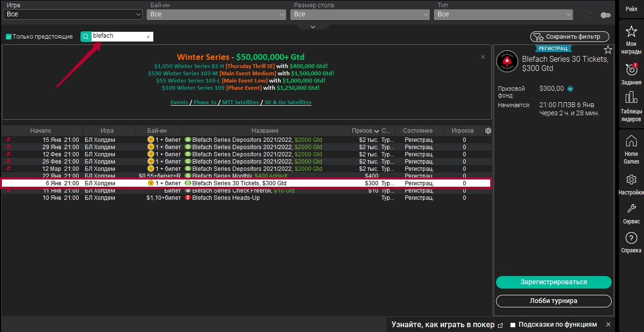The height and width of the screenshot is (332, 644).
Task: Open the Events link in banner
Action: pyautogui.click(x=179, y=102)
